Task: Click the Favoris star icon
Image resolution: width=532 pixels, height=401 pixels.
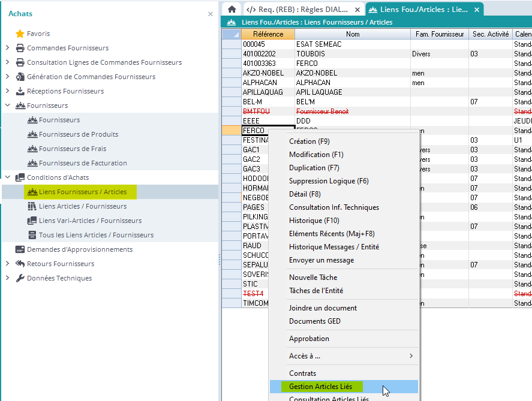Action: [20, 34]
